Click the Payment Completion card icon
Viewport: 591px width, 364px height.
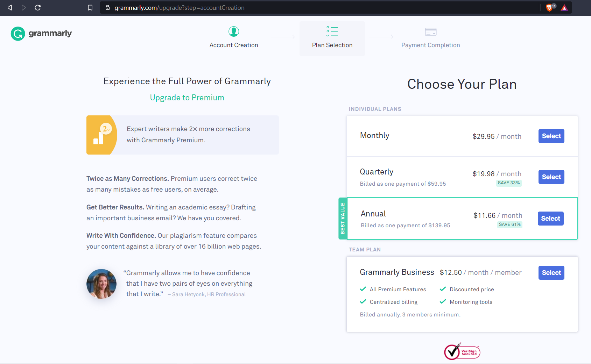coord(431,32)
